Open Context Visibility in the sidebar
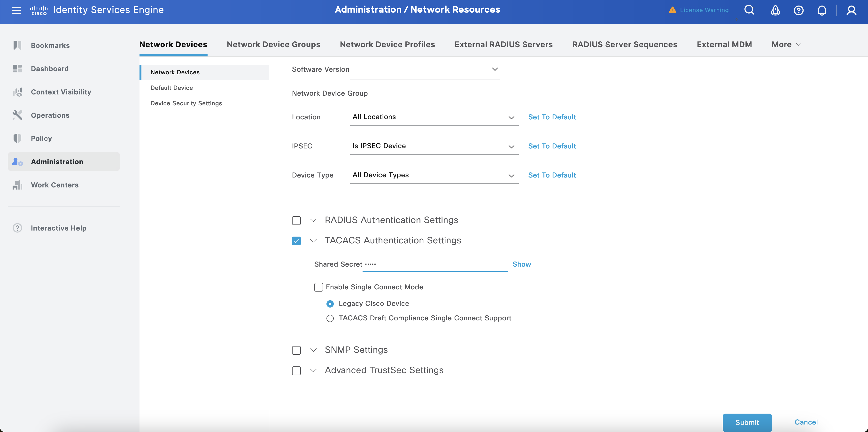This screenshot has width=868, height=432. 61,92
